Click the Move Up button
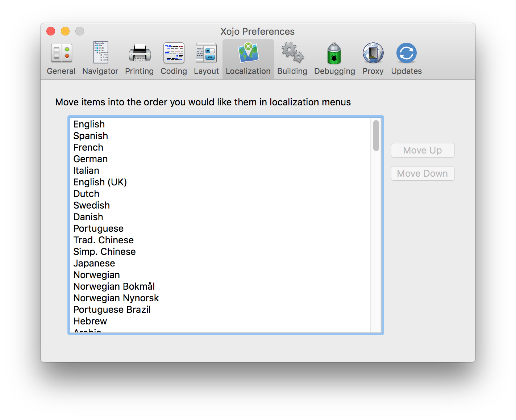516x420 pixels. (423, 150)
